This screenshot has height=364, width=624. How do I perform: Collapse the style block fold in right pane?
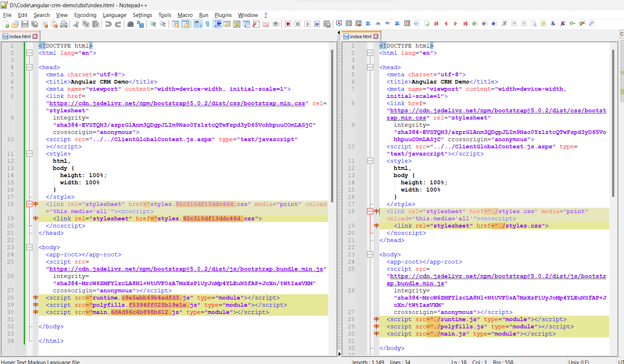(370, 161)
